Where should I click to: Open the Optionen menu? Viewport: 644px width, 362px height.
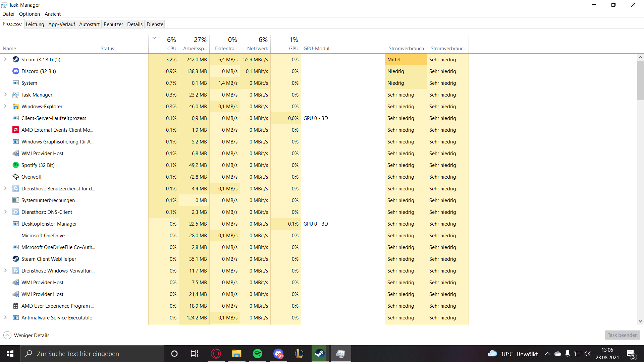click(29, 14)
